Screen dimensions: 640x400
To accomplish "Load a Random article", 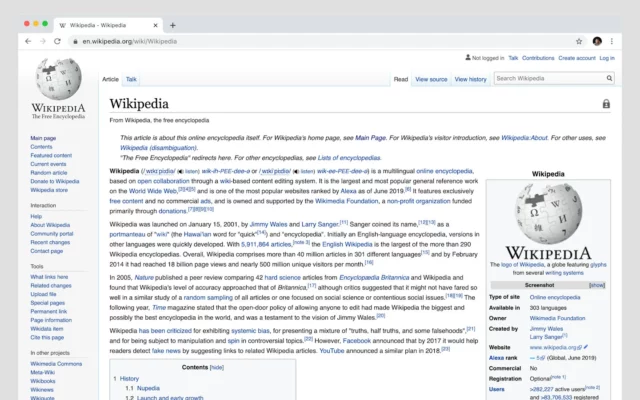I will (49, 172).
